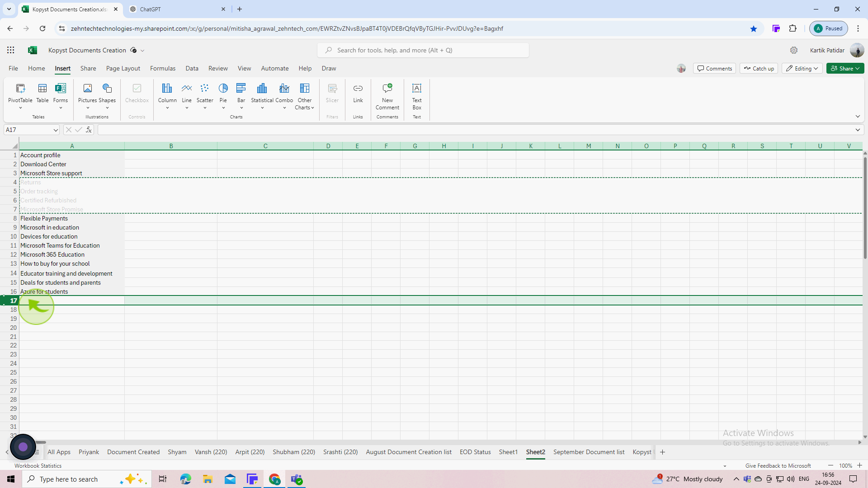868x488 pixels.
Task: Select the column B header
Action: point(171,146)
